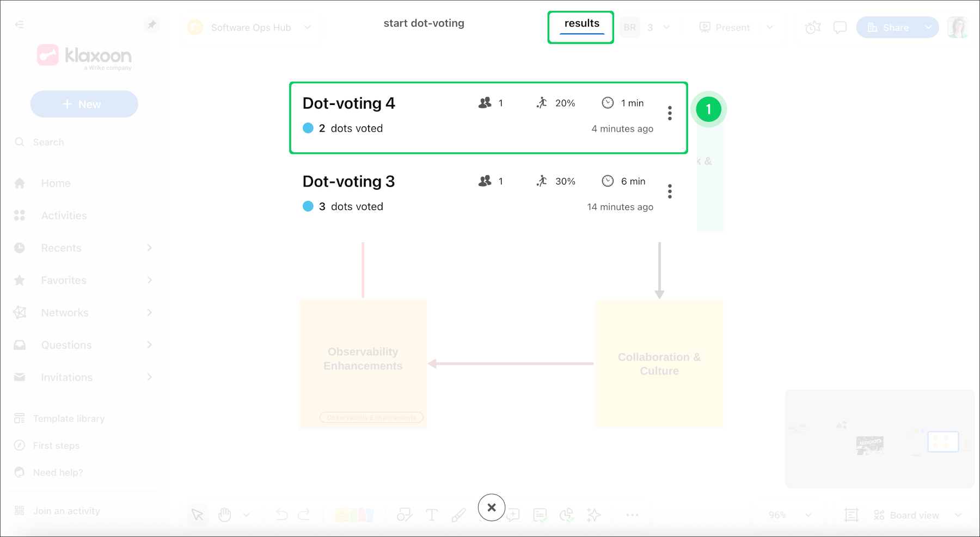Click the timer icon in top bar
Image resolution: width=980 pixels, height=537 pixels.
pyautogui.click(x=813, y=27)
